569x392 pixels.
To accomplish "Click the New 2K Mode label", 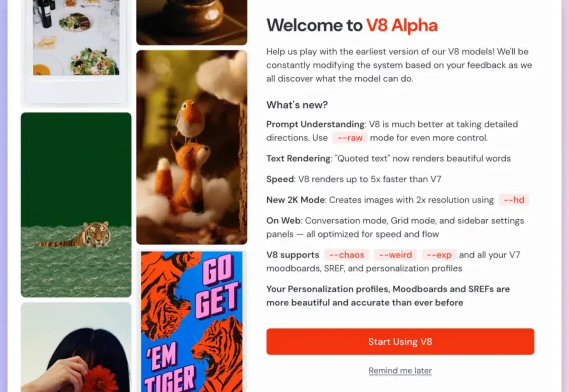I will click(x=296, y=200).
